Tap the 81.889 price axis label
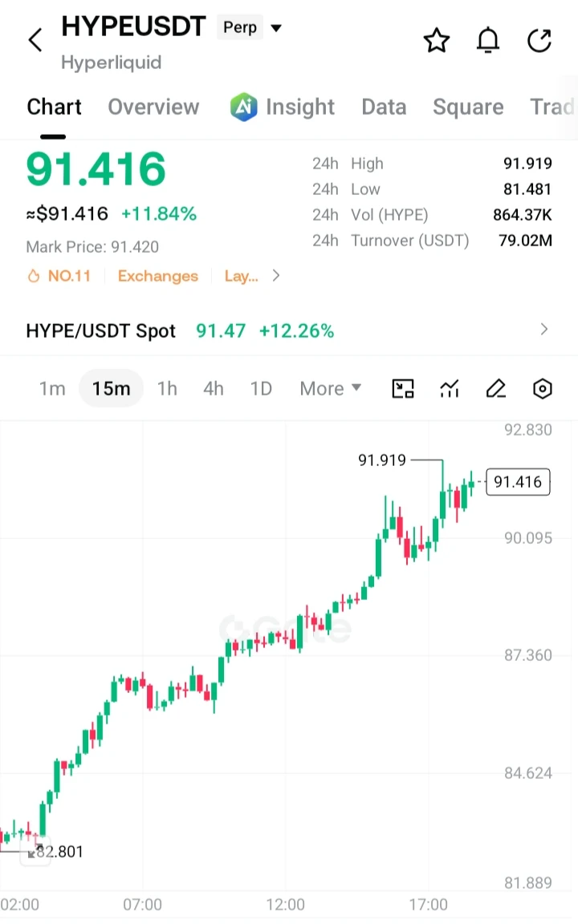The image size is (578, 924). [528, 883]
